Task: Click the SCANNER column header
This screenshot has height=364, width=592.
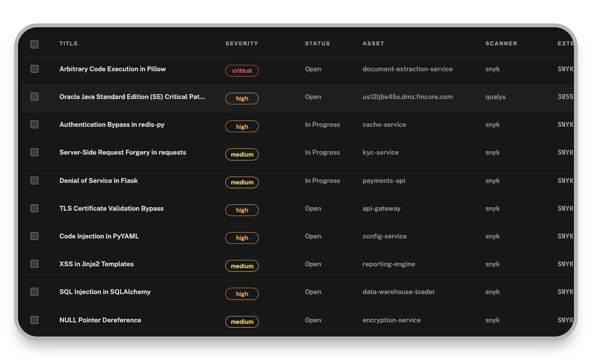Action: (x=501, y=44)
